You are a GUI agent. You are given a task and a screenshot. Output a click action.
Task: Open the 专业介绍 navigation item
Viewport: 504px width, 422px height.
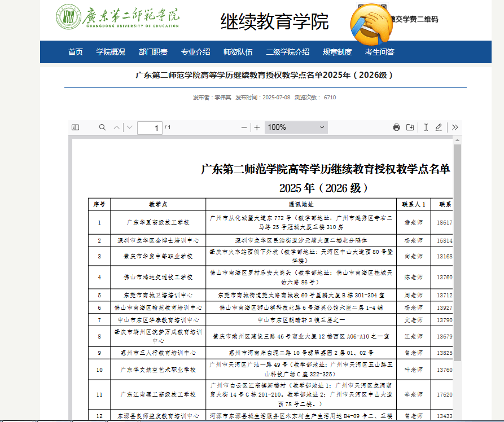click(x=195, y=52)
